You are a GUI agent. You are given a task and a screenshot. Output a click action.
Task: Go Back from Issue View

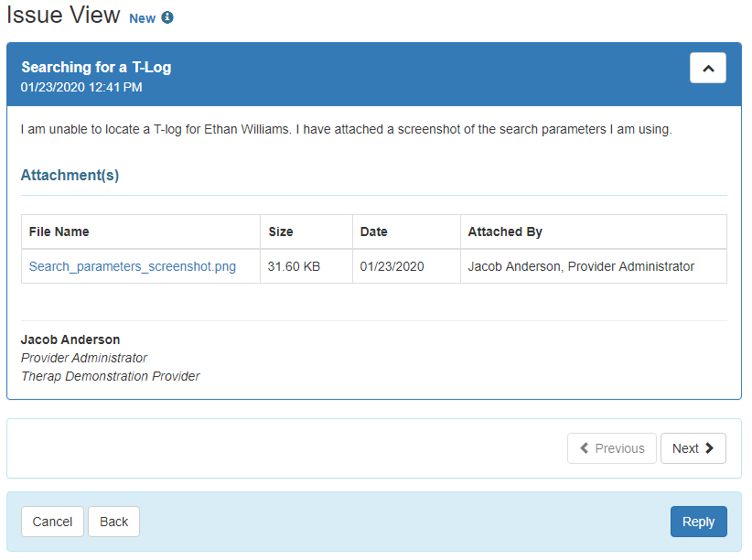tap(113, 522)
